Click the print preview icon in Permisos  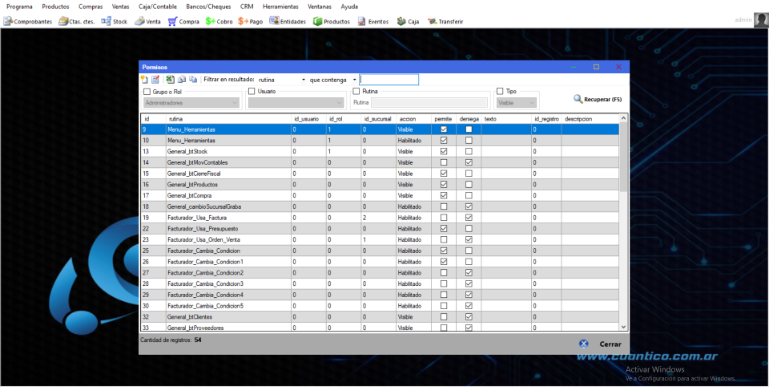pos(182,80)
